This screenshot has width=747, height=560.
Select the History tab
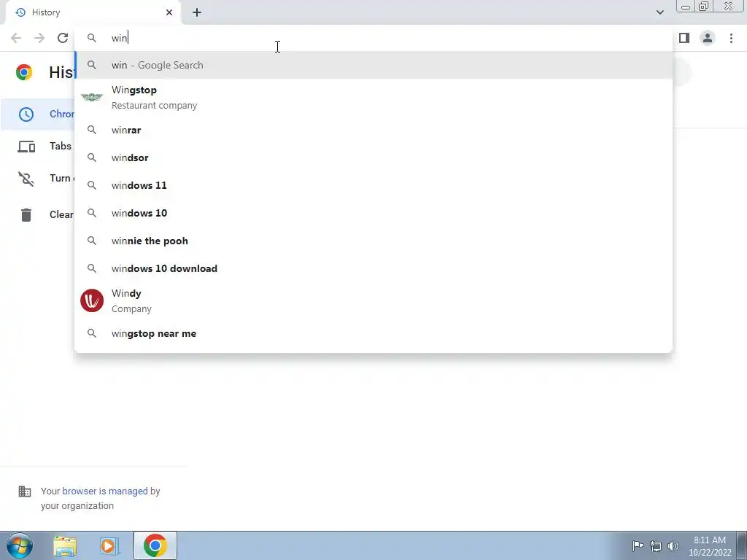click(x=93, y=12)
